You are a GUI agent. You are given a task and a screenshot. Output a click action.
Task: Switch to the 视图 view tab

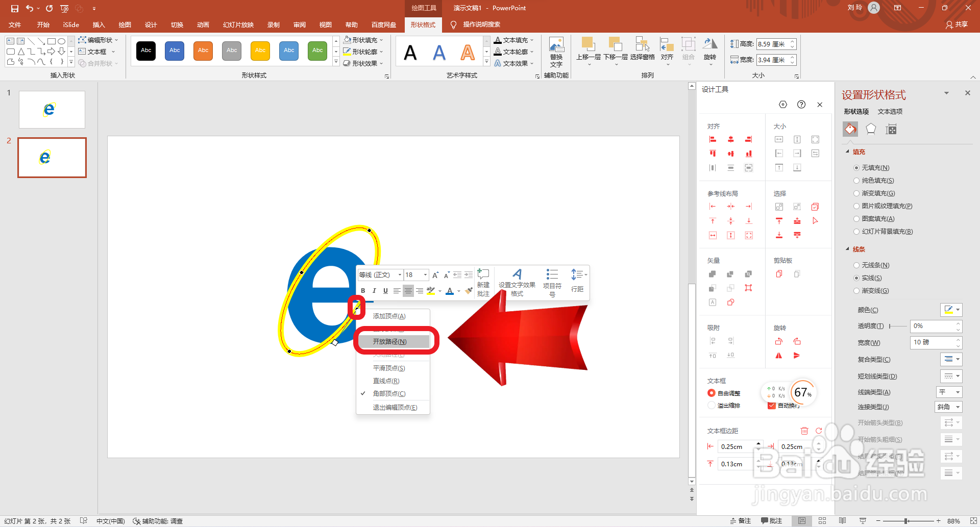pos(325,24)
